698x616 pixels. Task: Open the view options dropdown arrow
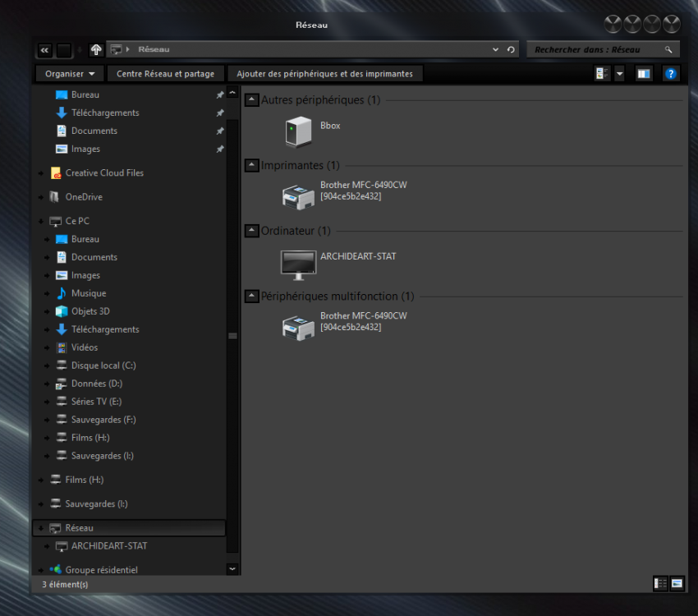pos(619,74)
